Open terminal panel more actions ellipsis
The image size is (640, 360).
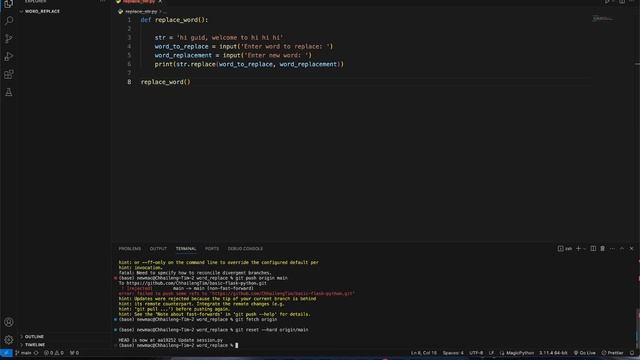(612, 249)
